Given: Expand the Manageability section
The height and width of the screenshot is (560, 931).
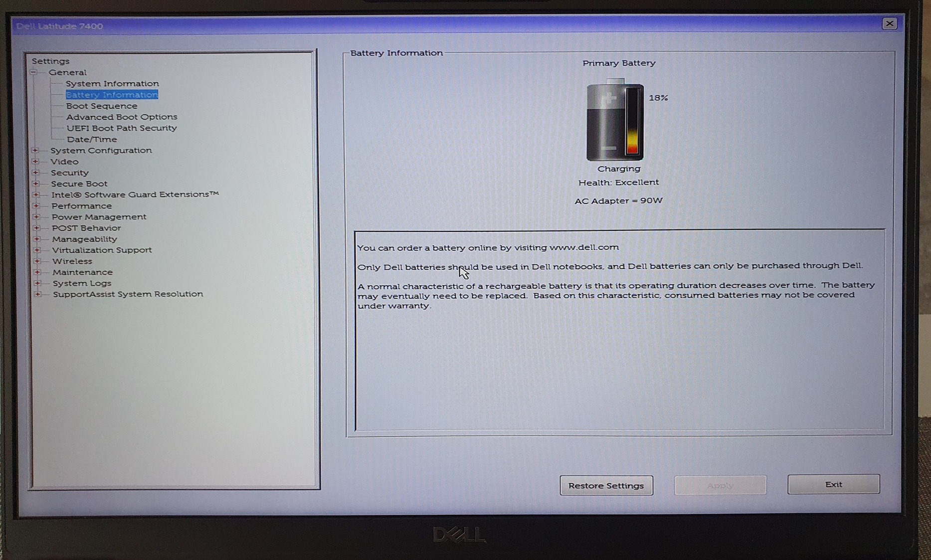Looking at the screenshot, I should [x=37, y=239].
